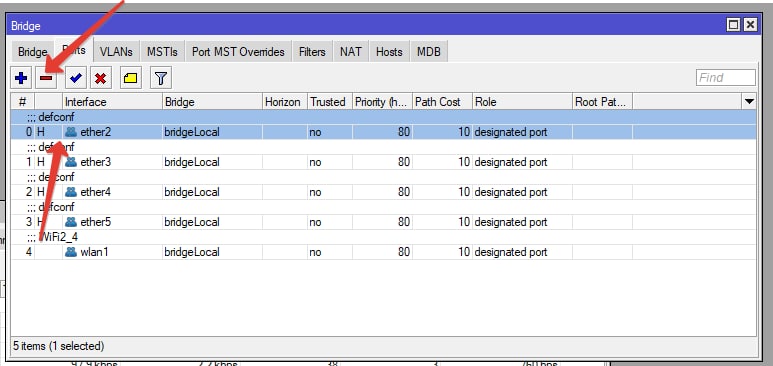Viewport: 773px width, 366px height.
Task: Close the Bridge window
Action: 750,25
